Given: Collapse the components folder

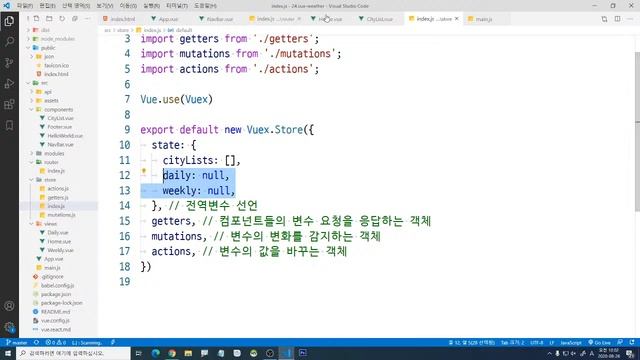Looking at the screenshot, I should 58,109.
